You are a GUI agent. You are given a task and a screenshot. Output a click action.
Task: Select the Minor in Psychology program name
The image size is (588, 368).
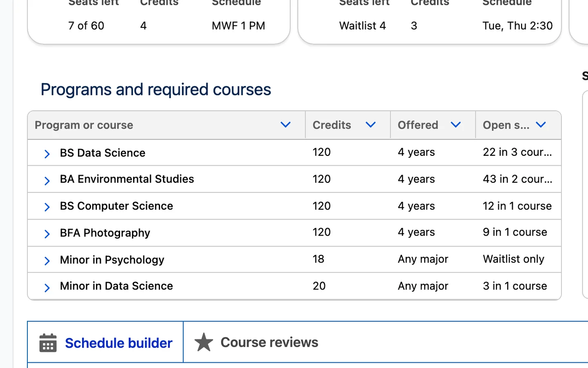coord(112,260)
